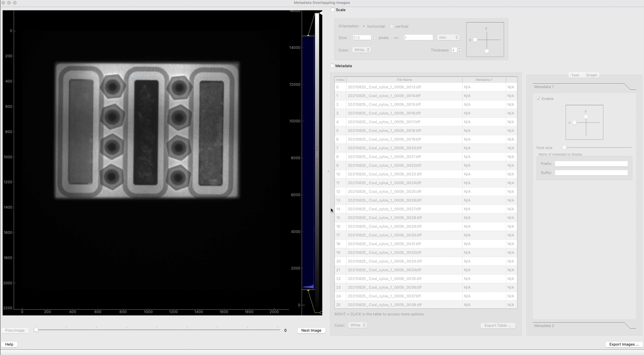The image size is (644, 355).
Task: Switch to the Text tab
Action: (575, 75)
